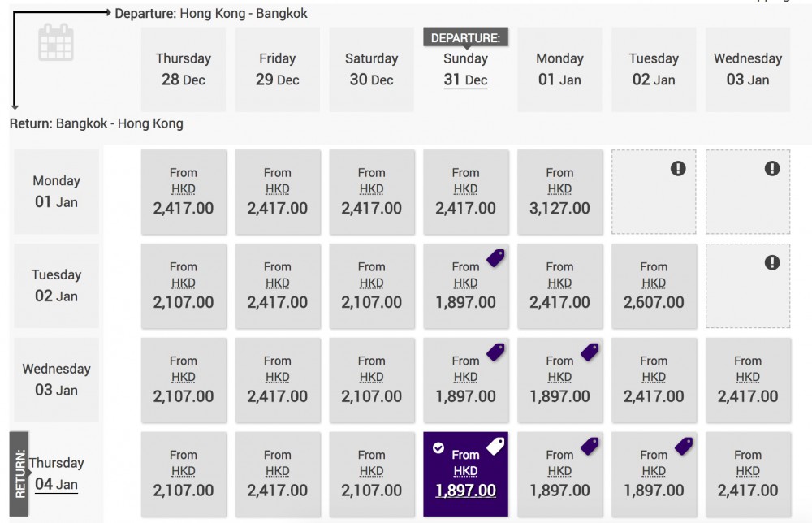
Task: Click the alert icon in Wednesday 03 Jan column, Monday return row
Action: (771, 170)
